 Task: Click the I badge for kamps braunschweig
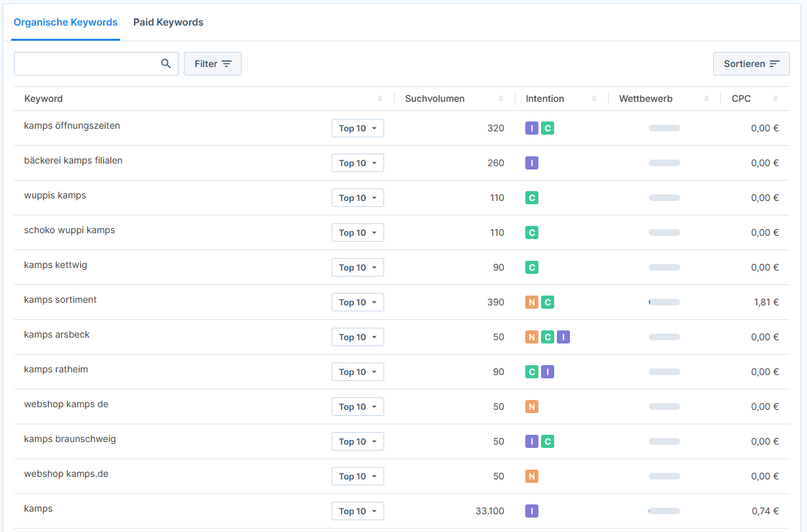532,441
